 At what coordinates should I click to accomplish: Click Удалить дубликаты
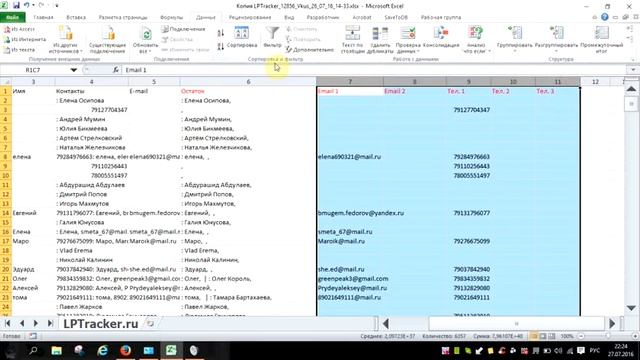(x=380, y=40)
